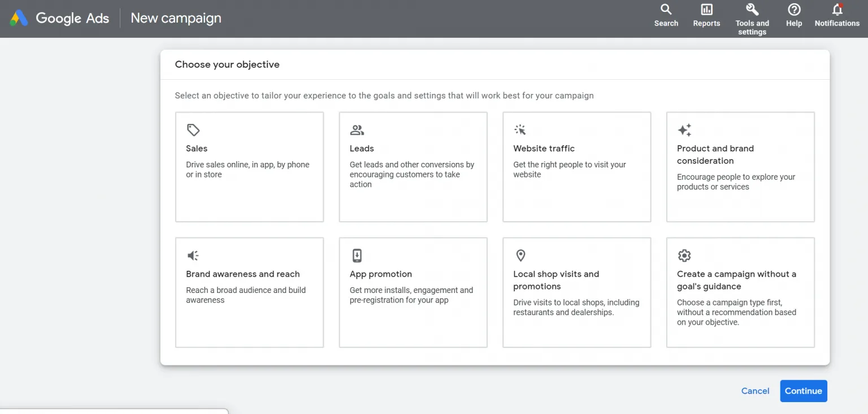Viewport: 868px width, 414px height.
Task: Continue to the next step
Action: (804, 391)
